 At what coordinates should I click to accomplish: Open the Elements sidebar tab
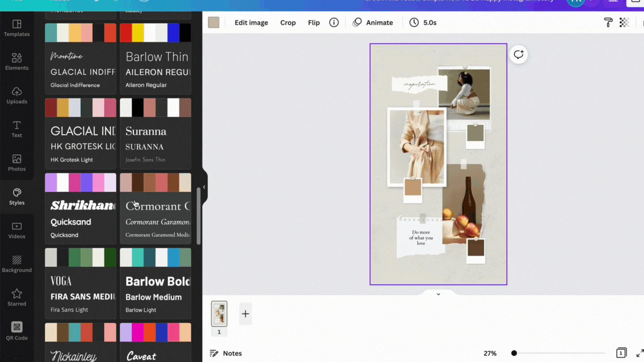[x=17, y=62]
